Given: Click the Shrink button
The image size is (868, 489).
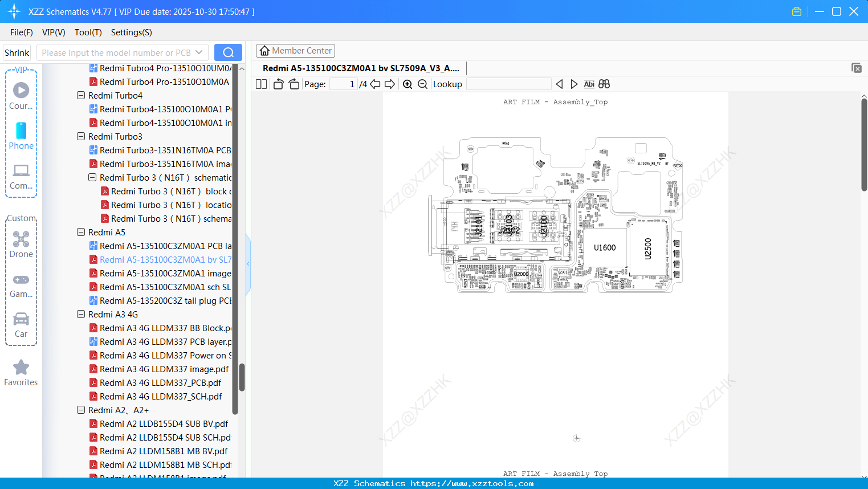Looking at the screenshot, I should [17, 52].
